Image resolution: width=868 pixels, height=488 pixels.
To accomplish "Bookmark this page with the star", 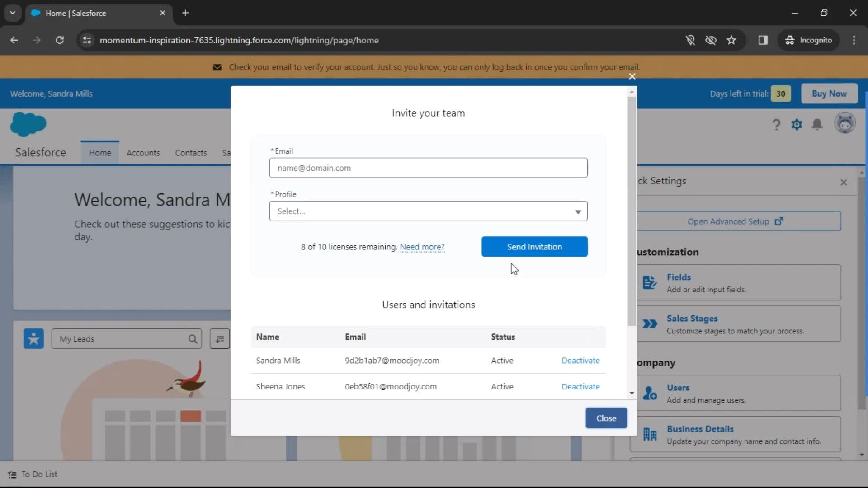I will 731,40.
